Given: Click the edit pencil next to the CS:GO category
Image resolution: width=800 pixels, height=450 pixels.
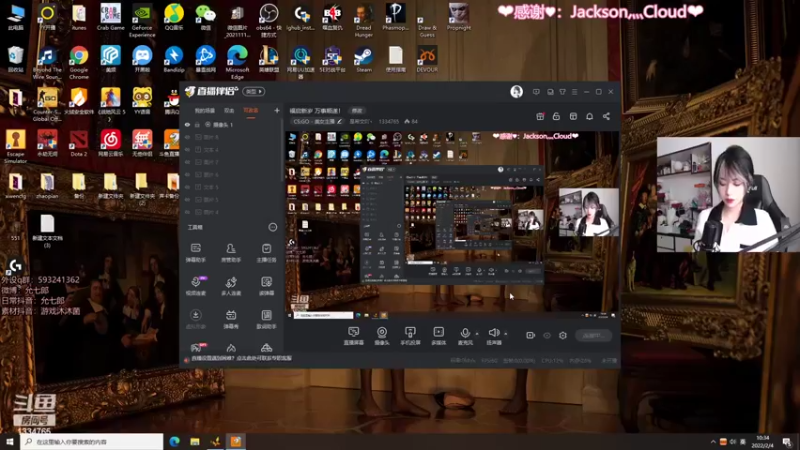Looking at the screenshot, I should point(339,121).
